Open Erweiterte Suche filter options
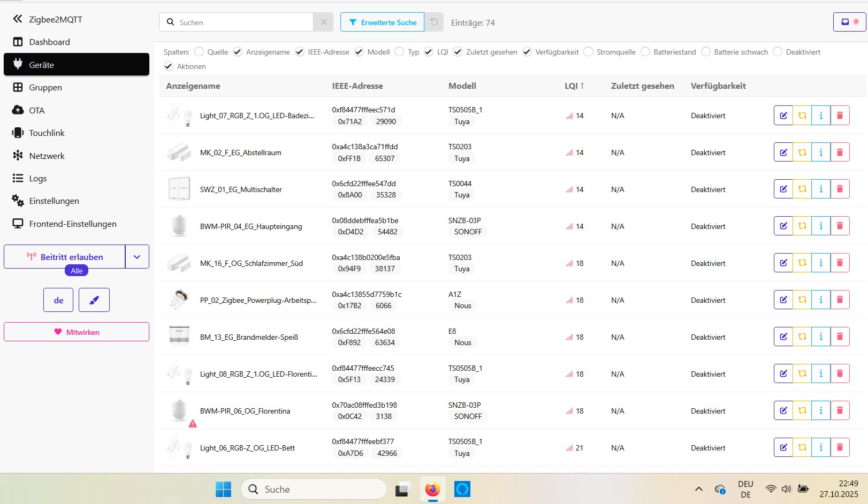The image size is (868, 504). click(x=382, y=22)
